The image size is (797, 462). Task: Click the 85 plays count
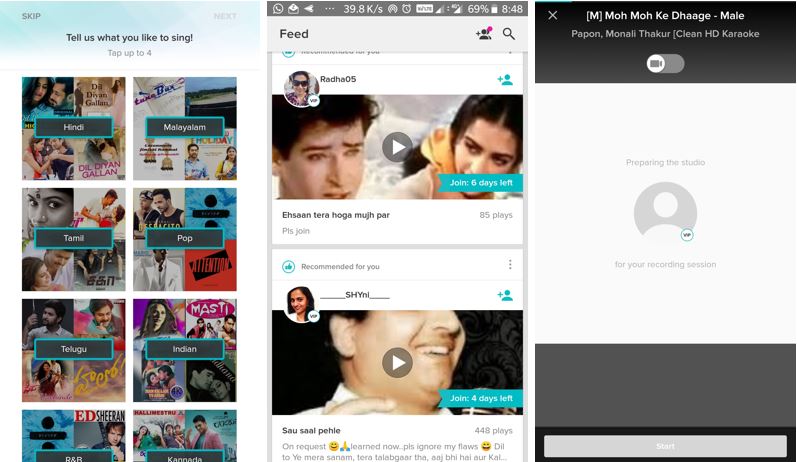click(496, 215)
